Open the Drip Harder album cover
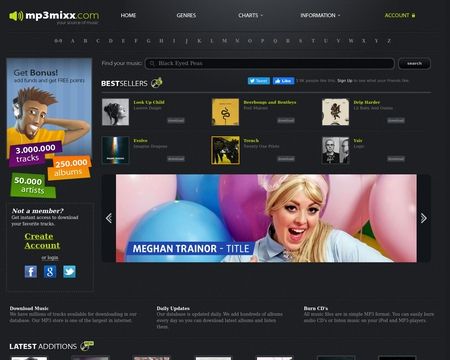 pos(335,112)
